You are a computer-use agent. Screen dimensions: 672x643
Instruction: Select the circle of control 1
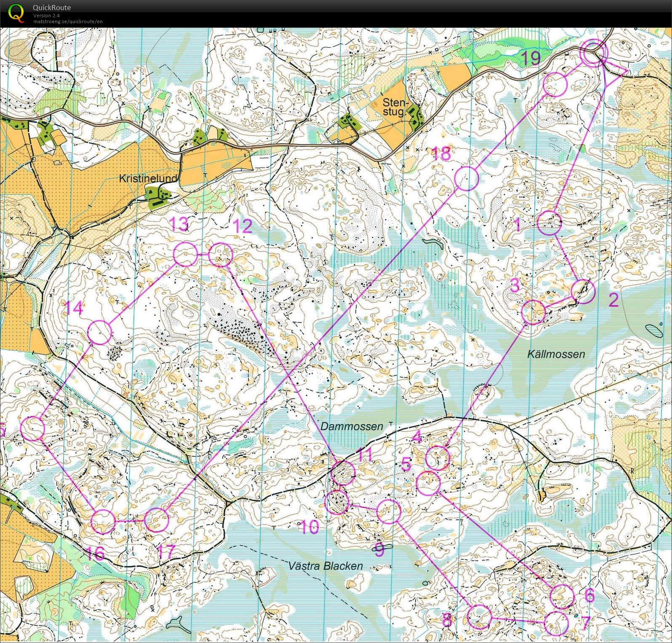[x=550, y=223]
